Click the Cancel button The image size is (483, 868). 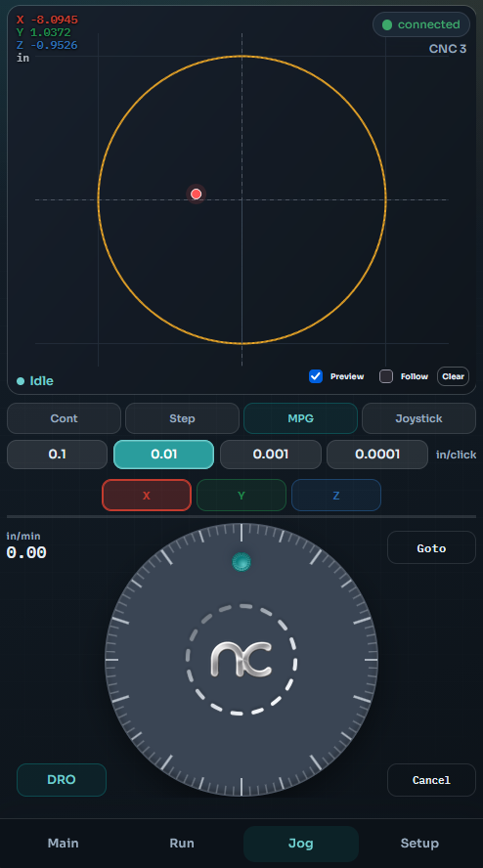point(431,780)
